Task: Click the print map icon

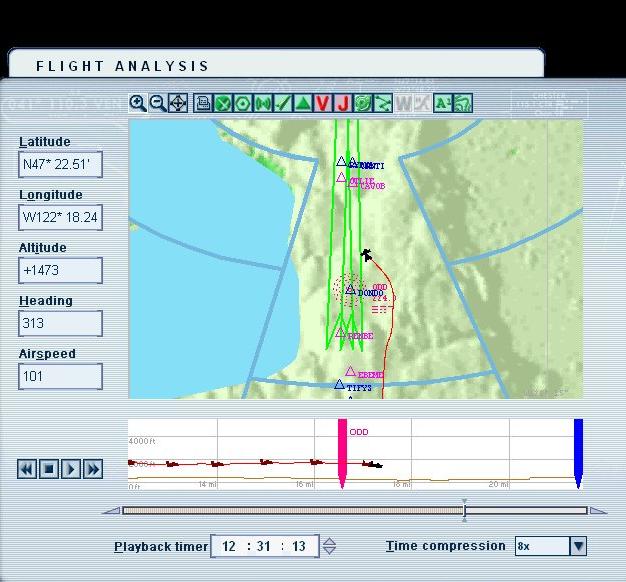Action: pyautogui.click(x=203, y=103)
